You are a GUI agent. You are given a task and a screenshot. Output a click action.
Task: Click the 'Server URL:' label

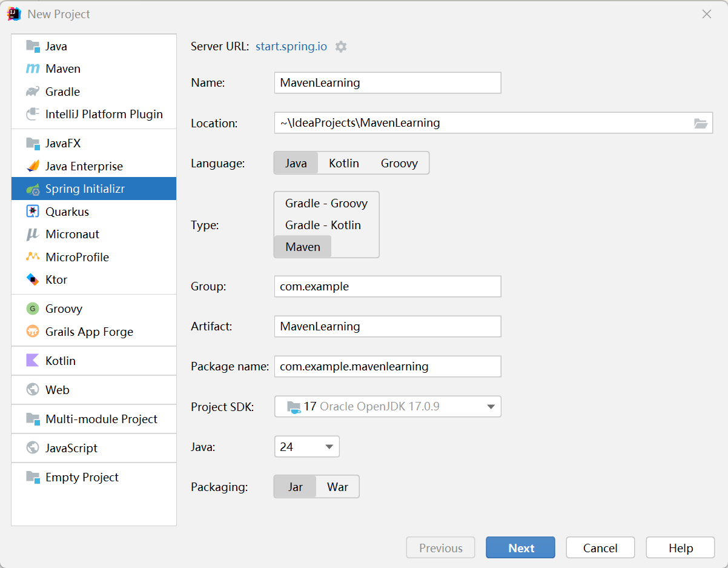[x=220, y=47]
